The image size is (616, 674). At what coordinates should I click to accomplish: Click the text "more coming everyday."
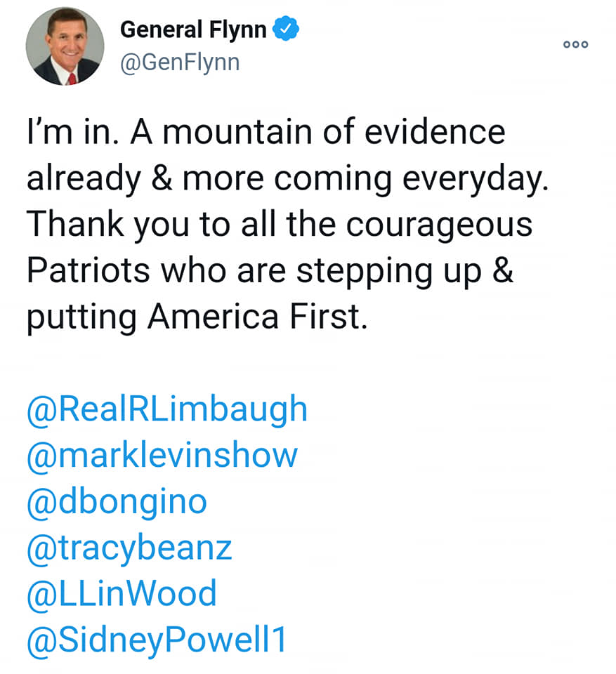[x=364, y=178]
